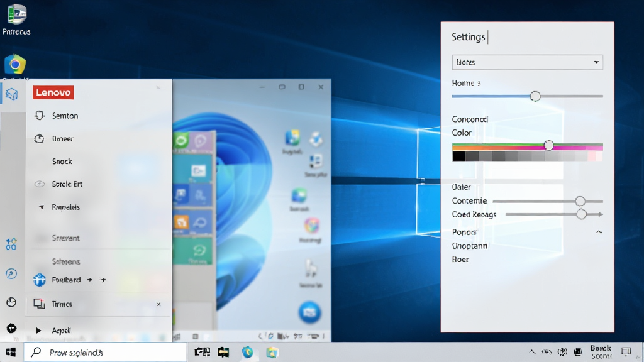Toggle the eye icon beside Ecrole Ert
The image size is (644, 362).
[40, 184]
